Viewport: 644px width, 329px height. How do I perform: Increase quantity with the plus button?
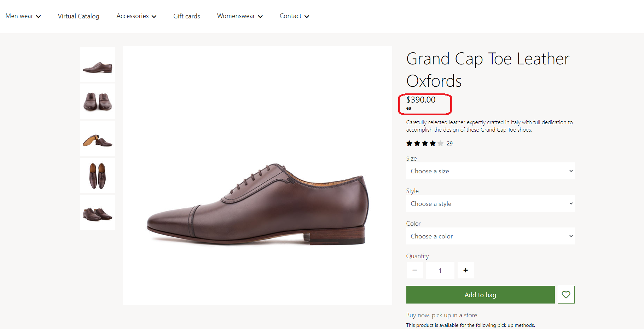click(x=465, y=270)
